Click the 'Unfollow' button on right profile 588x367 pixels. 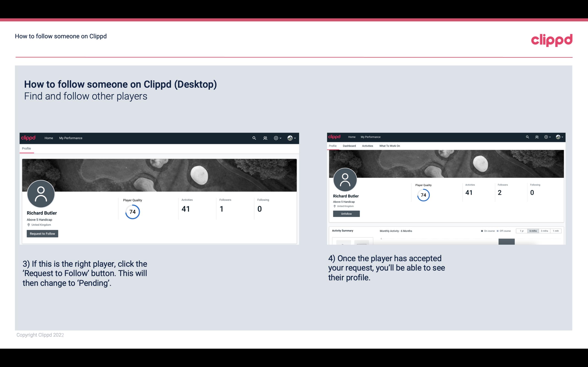[346, 214]
